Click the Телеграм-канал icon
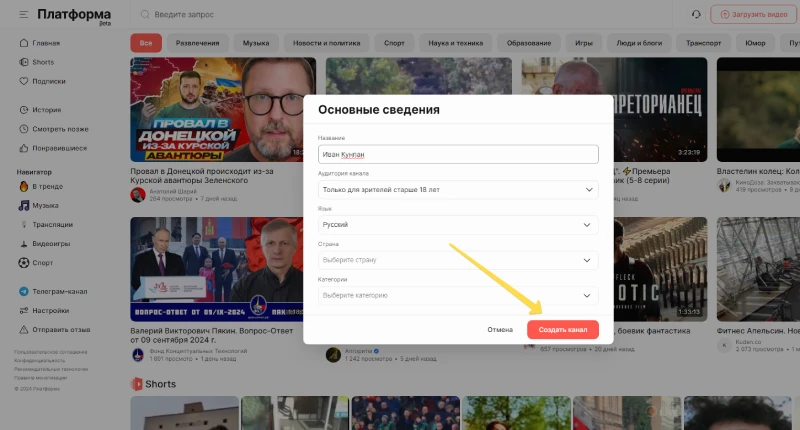This screenshot has width=800, height=430. click(23, 291)
